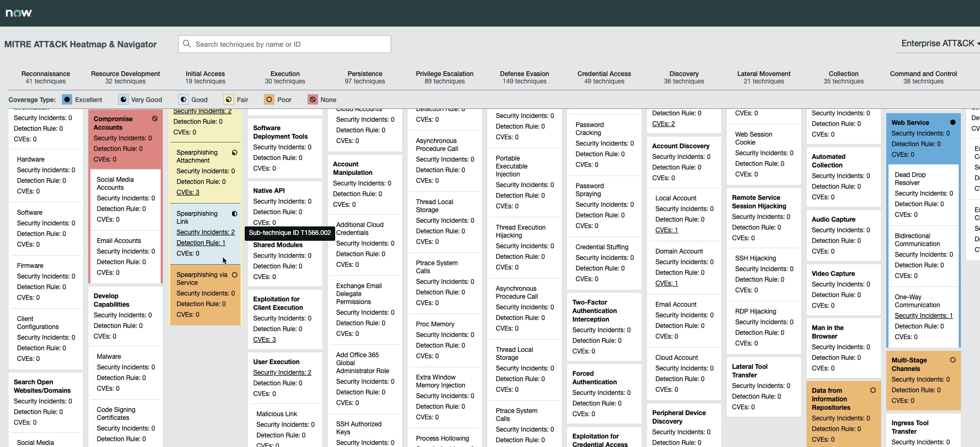980x447 pixels.
Task: Open CVEs: 3 under Exploitation for Client Execution
Action: [264, 340]
